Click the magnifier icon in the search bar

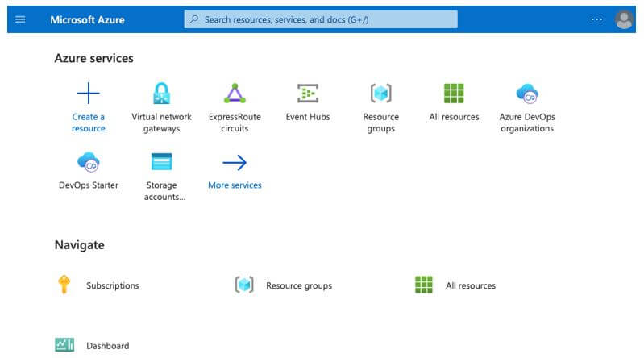pyautogui.click(x=194, y=19)
